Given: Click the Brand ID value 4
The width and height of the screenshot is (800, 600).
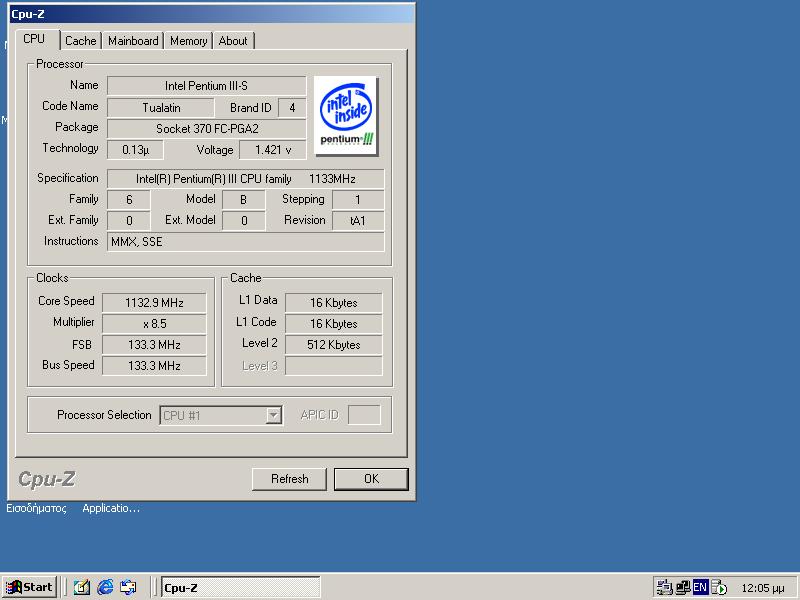Looking at the screenshot, I should click(292, 108).
